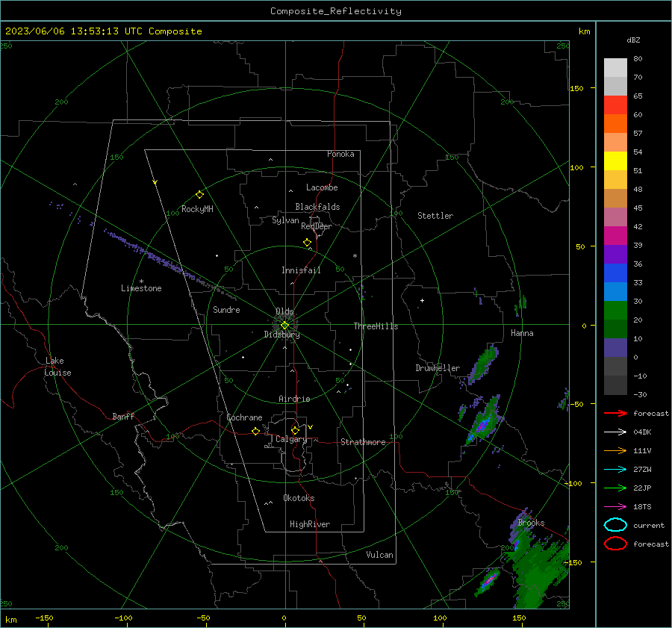This screenshot has width=672, height=628.
Task: Click the Innisfail label
Action: [301, 270]
